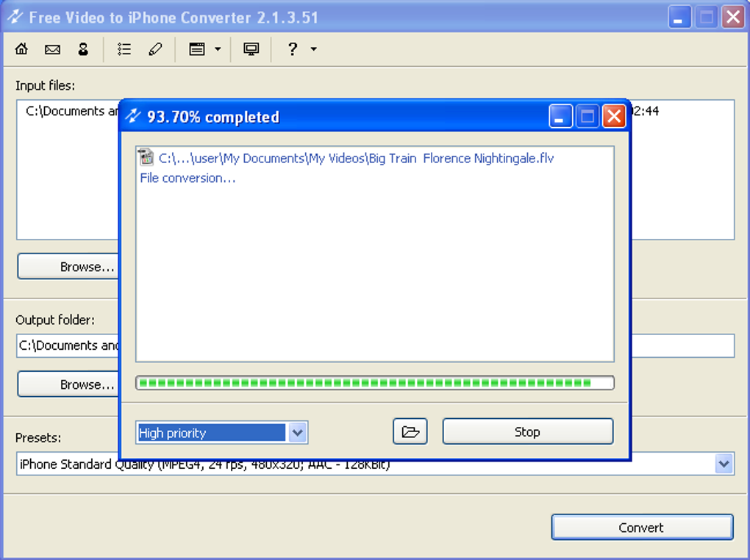
Task: Open the High priority combo box
Action: (221, 432)
